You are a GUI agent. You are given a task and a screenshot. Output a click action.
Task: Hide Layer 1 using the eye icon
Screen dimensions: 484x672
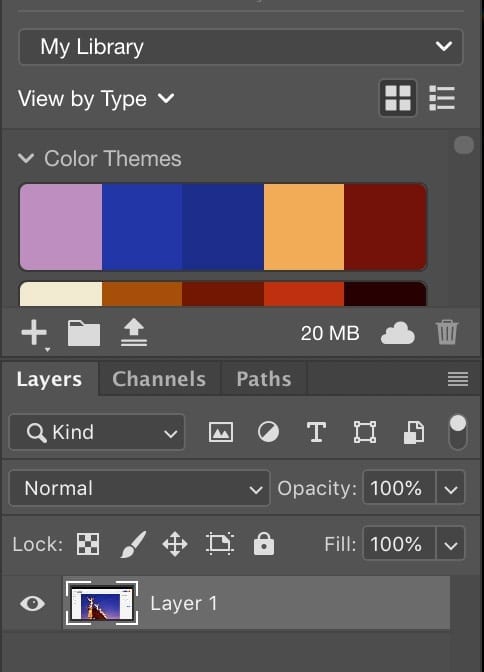33,603
